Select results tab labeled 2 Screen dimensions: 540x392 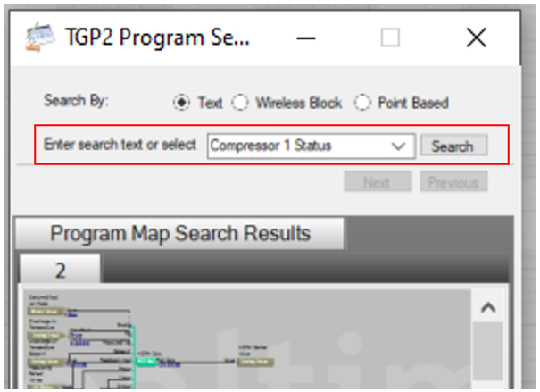coord(61,270)
